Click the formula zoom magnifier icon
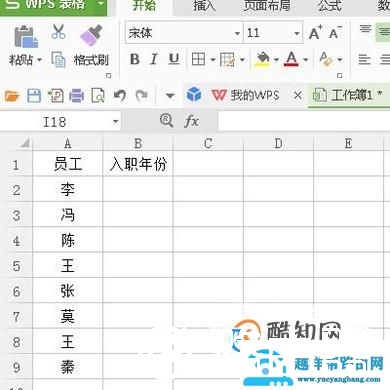 (166, 120)
